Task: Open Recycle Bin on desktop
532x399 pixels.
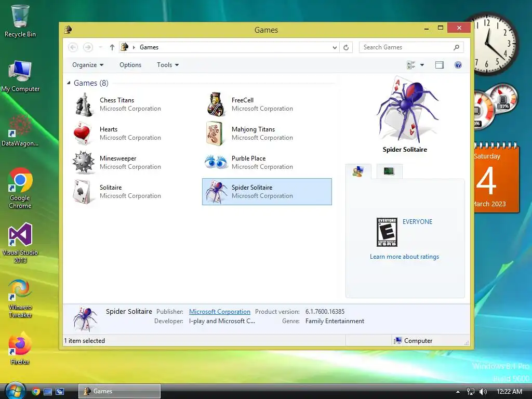Action: (20, 21)
